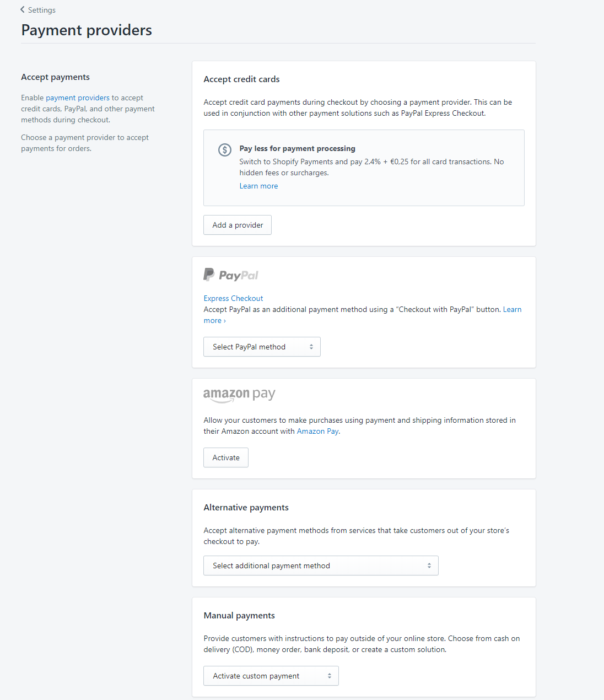604x700 pixels.
Task: Open the payment providers help link
Action: tap(78, 98)
